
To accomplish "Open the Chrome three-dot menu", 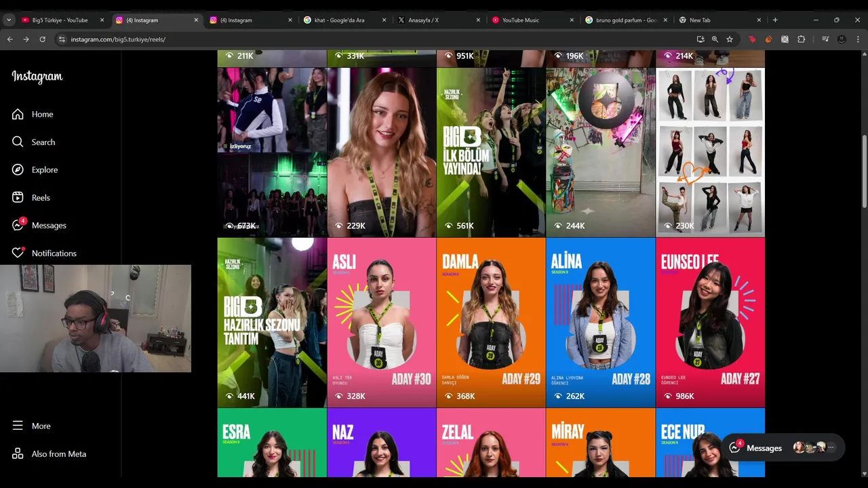I will [x=858, y=39].
